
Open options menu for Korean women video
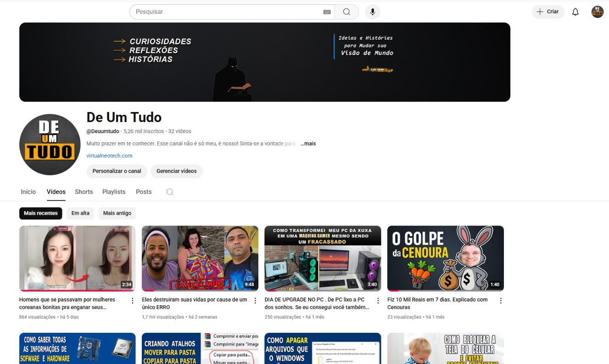[x=133, y=301]
